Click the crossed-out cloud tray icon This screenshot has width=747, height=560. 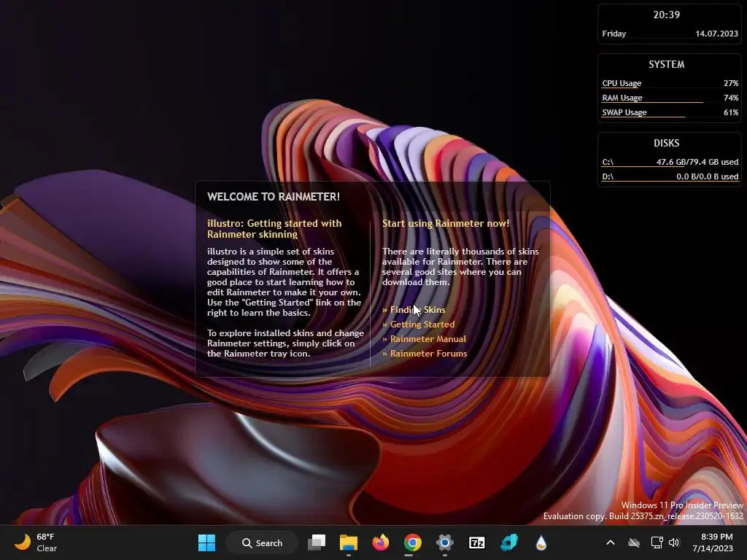634,542
